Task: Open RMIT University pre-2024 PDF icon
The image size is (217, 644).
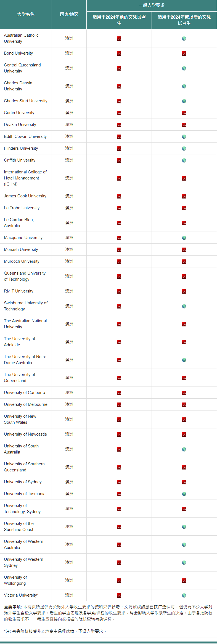Action: (x=119, y=291)
